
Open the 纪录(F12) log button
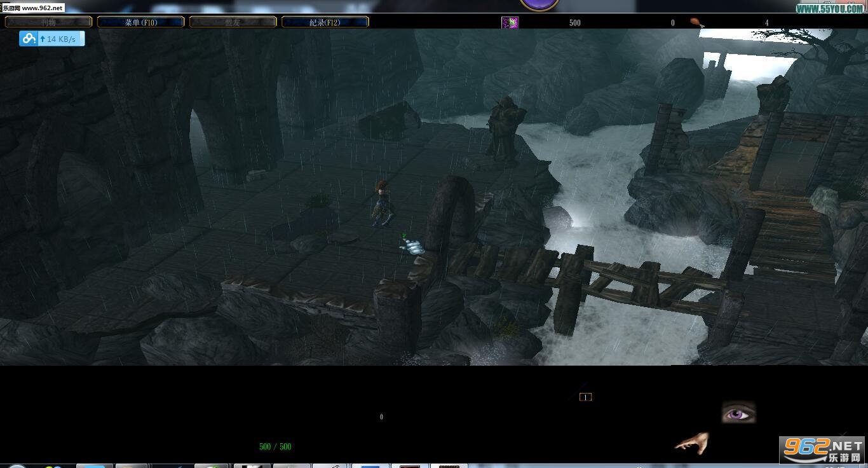tap(325, 22)
